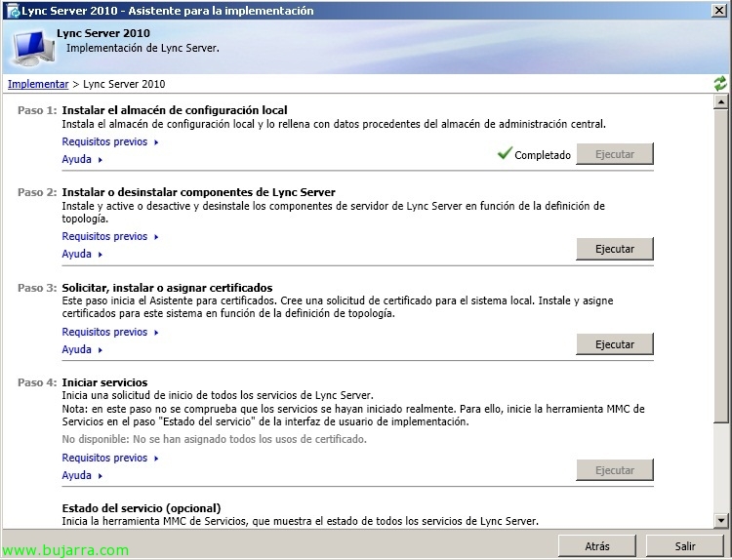Click green Completado checkmark for Paso 1

pos(505,152)
